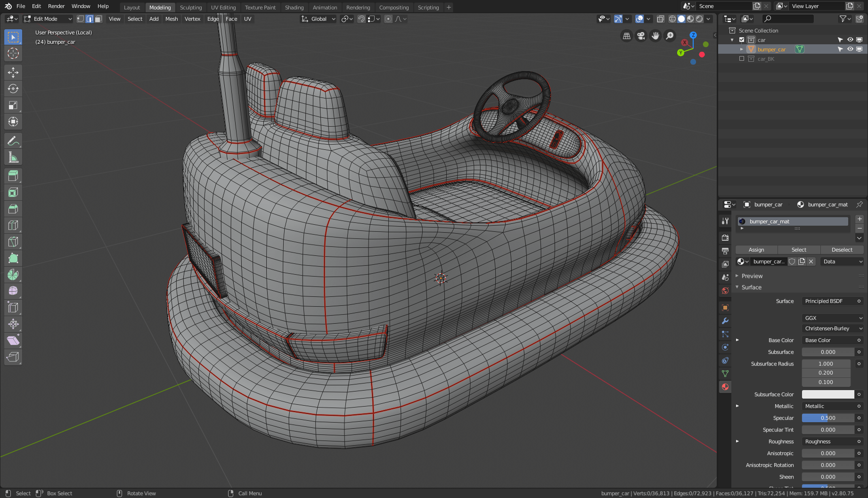The image size is (868, 498).
Task: Hide the car collection eye icon
Action: 850,40
